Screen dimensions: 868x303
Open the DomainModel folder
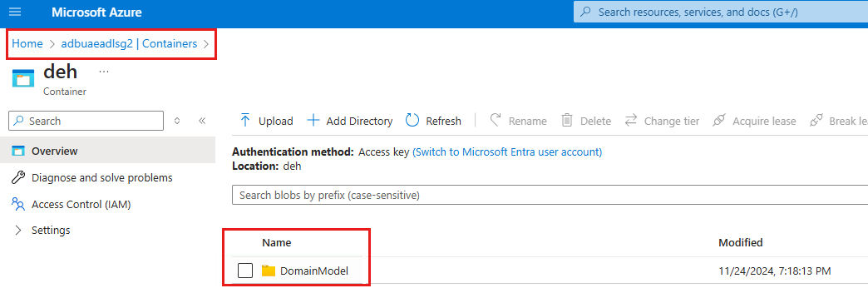coord(314,271)
